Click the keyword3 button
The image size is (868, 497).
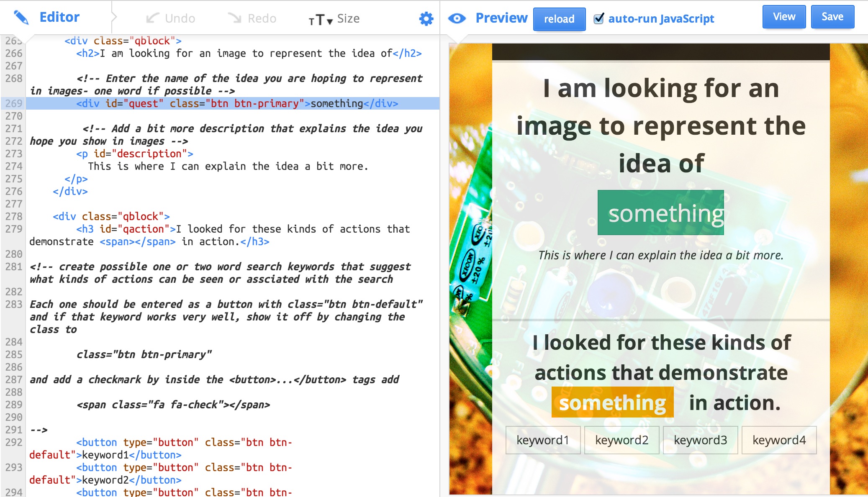point(700,440)
